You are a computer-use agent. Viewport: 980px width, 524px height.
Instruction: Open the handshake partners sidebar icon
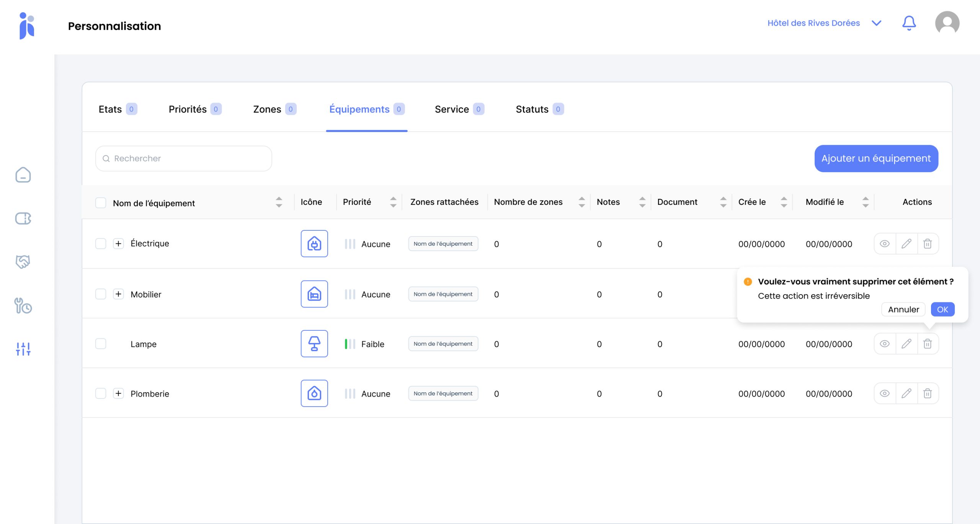click(23, 262)
